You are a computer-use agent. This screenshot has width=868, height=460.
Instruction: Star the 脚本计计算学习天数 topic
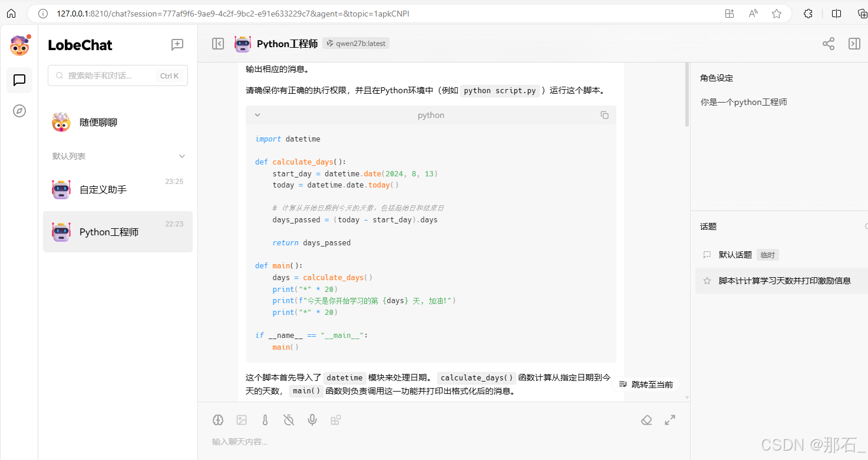click(707, 281)
